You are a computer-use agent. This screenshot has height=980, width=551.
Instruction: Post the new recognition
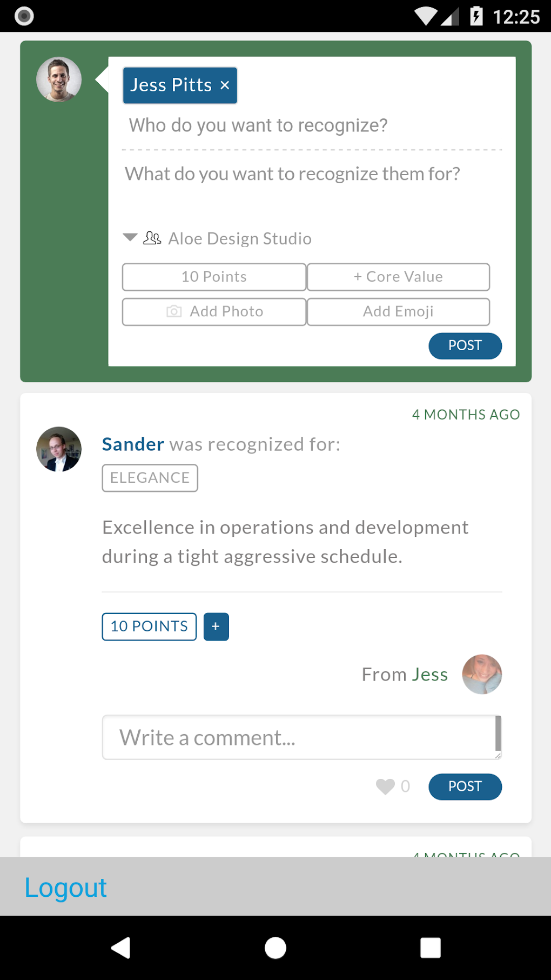(465, 346)
